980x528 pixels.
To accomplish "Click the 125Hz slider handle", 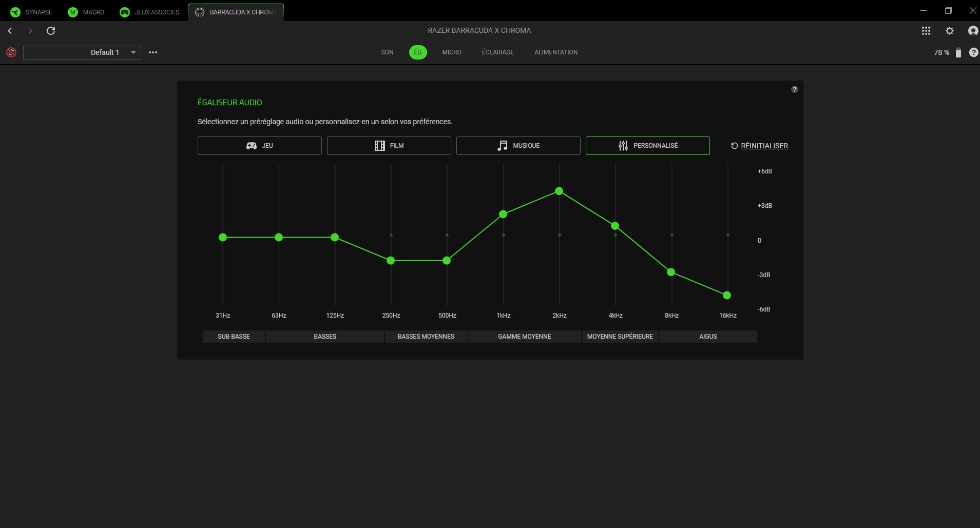I will pos(335,237).
